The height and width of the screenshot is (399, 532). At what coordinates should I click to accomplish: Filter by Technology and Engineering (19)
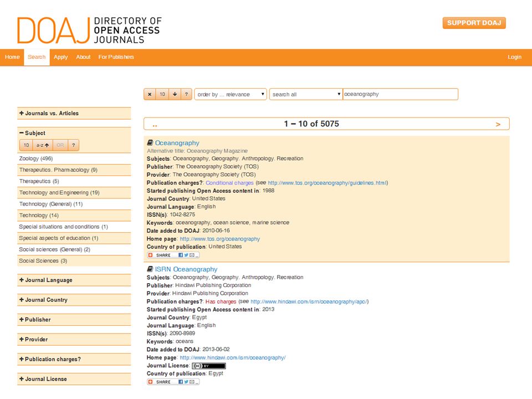tap(74, 193)
